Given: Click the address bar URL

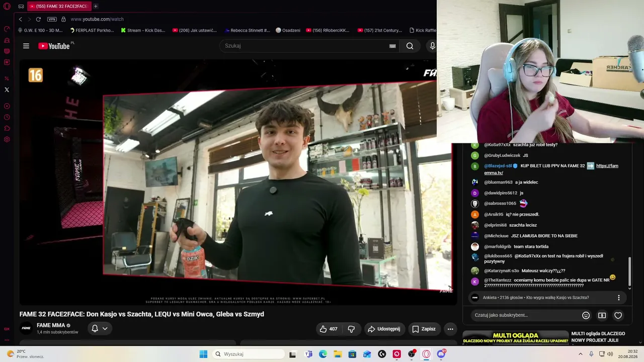Looking at the screenshot, I should point(97,19).
